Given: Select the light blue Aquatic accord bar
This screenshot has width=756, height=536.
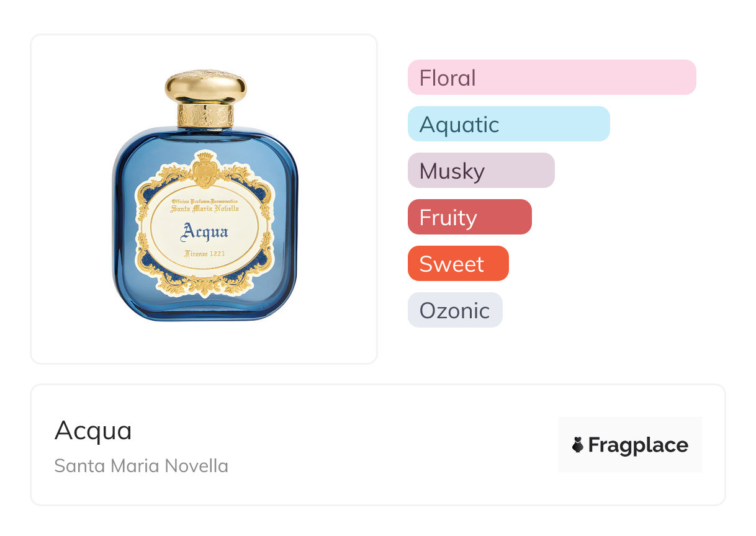Looking at the screenshot, I should tap(508, 124).
